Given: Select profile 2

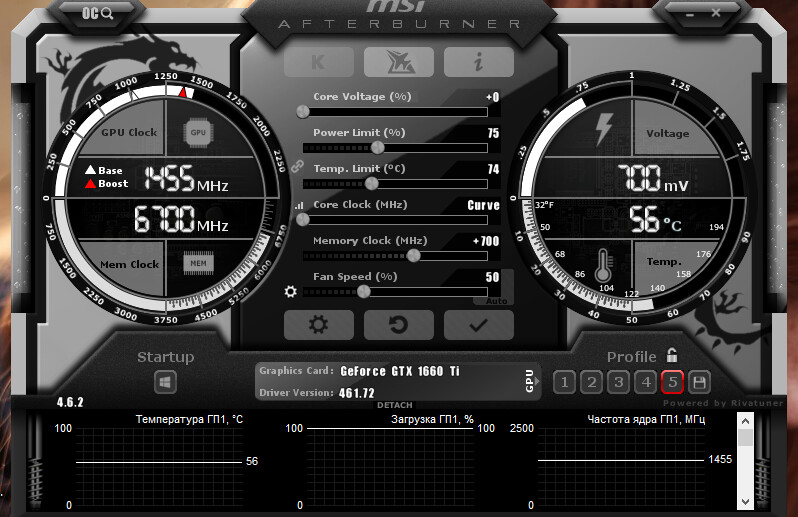Looking at the screenshot, I should pos(591,382).
